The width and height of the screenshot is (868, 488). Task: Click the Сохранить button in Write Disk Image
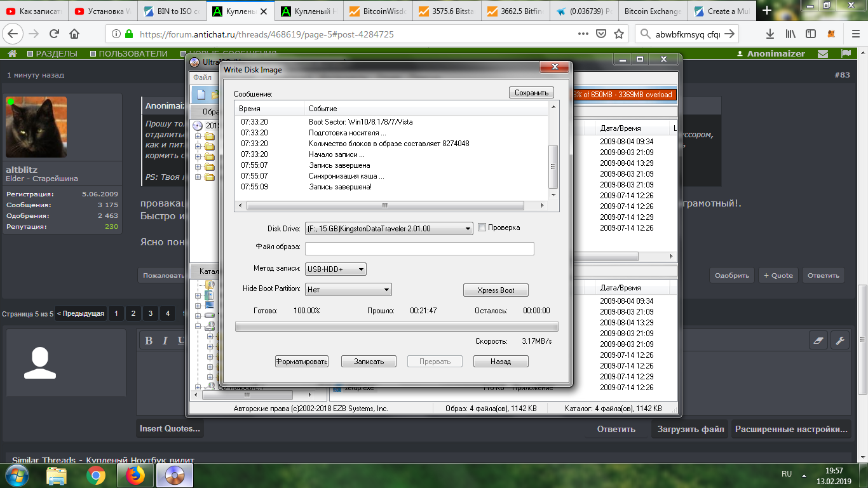click(x=531, y=93)
